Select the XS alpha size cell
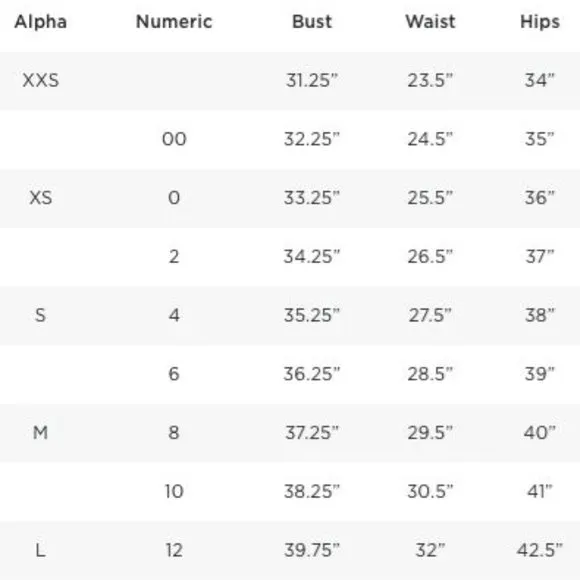 point(41,198)
